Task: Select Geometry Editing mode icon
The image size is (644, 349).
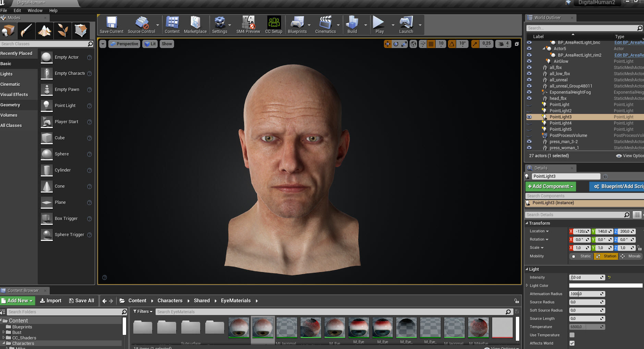Action: [81, 31]
